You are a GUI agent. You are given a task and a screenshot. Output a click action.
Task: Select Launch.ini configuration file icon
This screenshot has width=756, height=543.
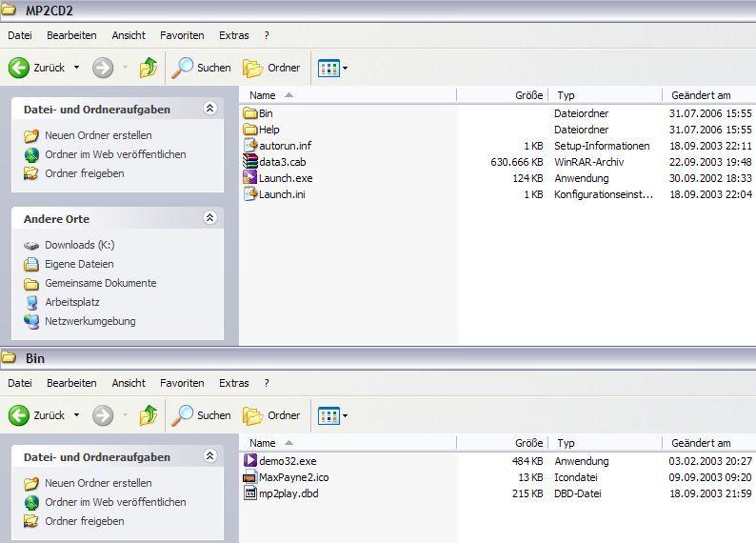click(250, 193)
